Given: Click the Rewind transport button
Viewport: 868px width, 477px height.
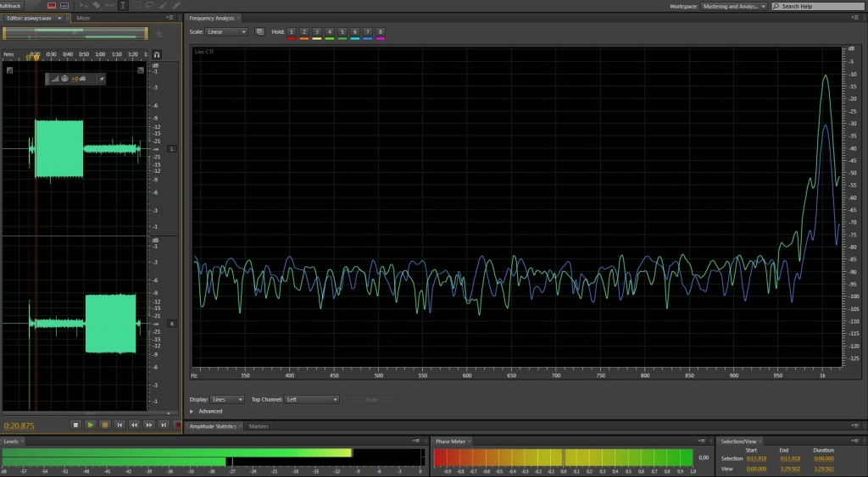Looking at the screenshot, I should point(135,424).
